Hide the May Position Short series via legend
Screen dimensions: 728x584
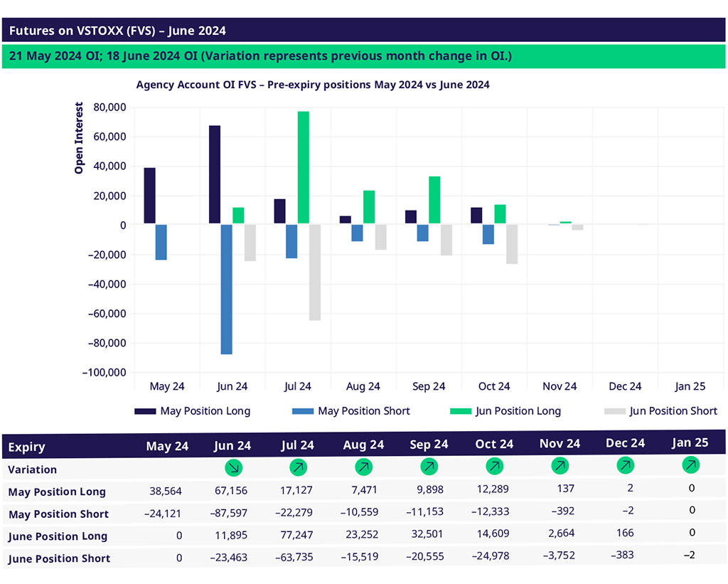tap(363, 411)
